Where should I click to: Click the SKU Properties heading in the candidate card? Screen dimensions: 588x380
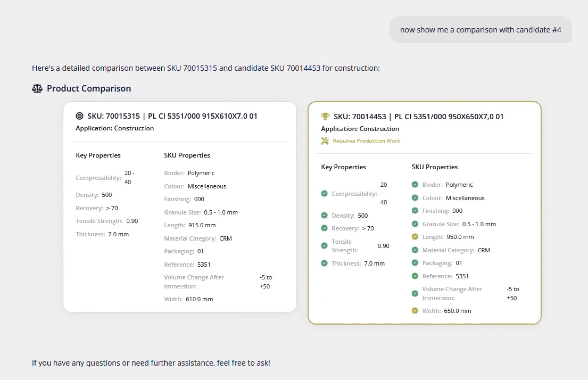[435, 167]
